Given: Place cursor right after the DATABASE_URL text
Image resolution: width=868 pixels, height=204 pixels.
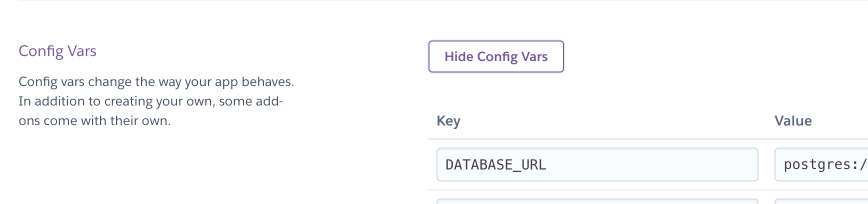Looking at the screenshot, I should pos(547,164).
